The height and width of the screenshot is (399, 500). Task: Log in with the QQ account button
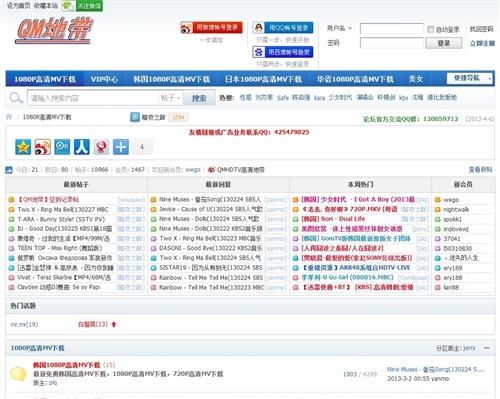[x=283, y=28]
